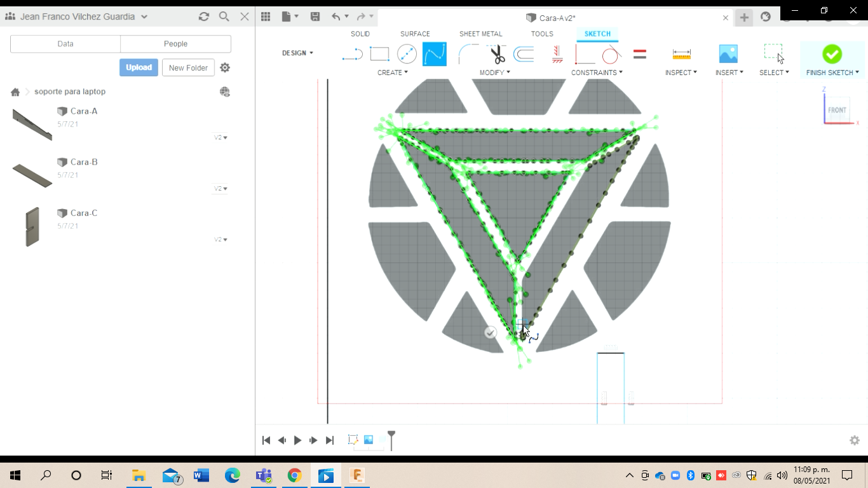Select the 2-Point Rectangle tool
The height and width of the screenshot is (488, 868).
pyautogui.click(x=379, y=55)
